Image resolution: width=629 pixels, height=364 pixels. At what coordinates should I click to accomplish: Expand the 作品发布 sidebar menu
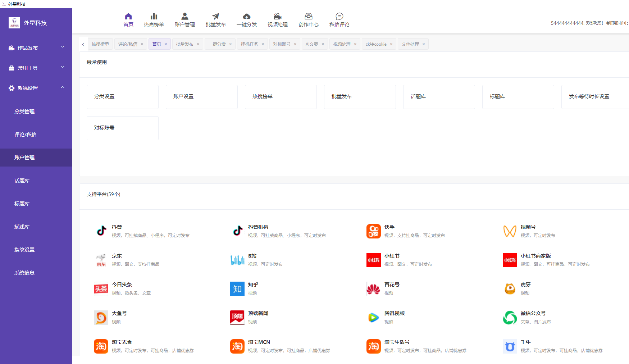[36, 48]
